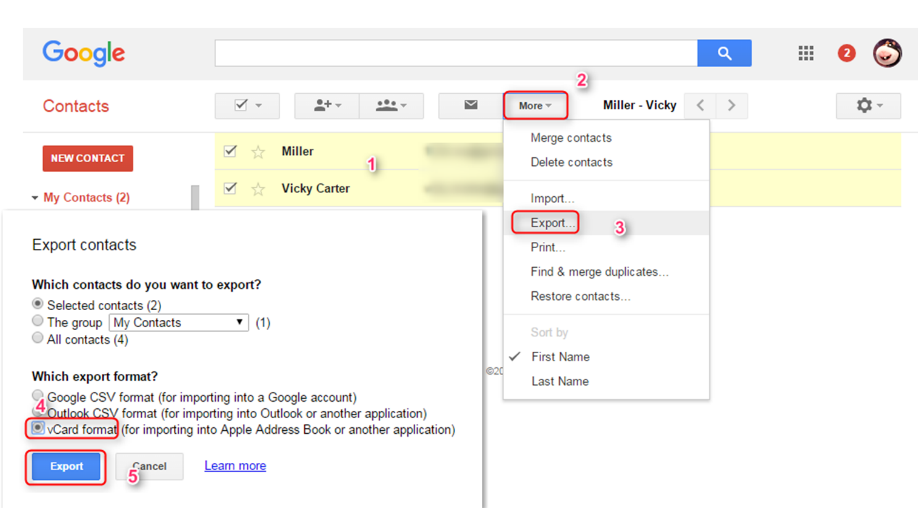Select Outlook CSV format radio
Viewport: 918px width, 508px height.
pos(37,411)
